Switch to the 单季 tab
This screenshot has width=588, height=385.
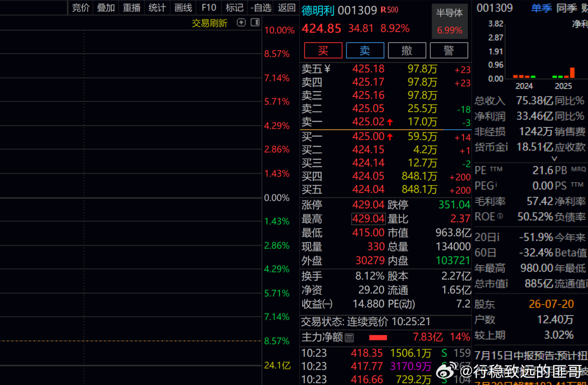(x=541, y=8)
